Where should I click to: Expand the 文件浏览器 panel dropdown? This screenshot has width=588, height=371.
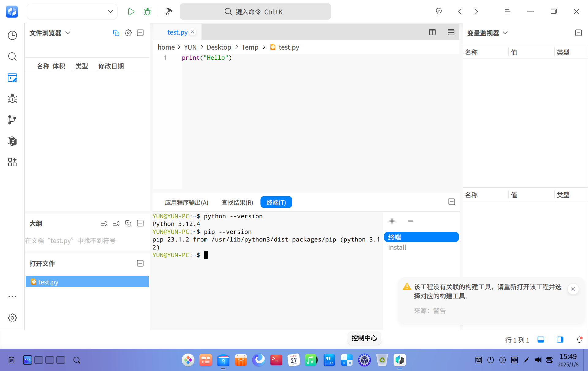(68, 33)
